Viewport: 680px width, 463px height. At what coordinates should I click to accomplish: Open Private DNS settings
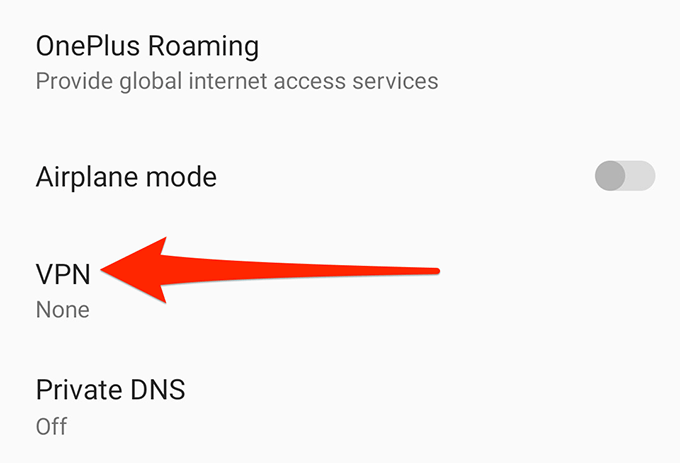340,407
